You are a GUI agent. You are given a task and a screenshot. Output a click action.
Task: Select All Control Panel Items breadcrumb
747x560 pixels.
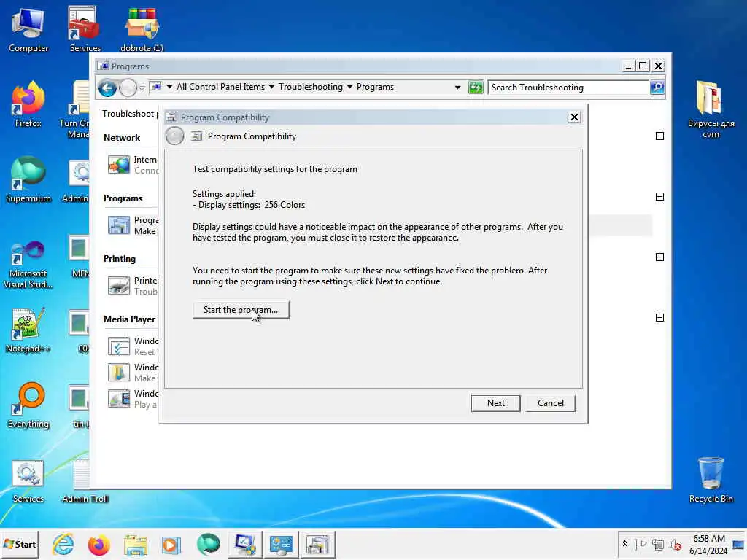point(220,87)
